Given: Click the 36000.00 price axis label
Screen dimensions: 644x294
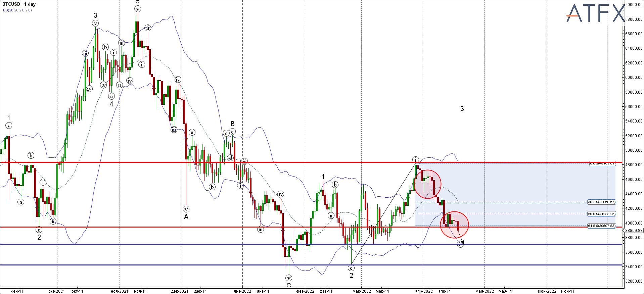Looking at the screenshot, I should point(634,252).
